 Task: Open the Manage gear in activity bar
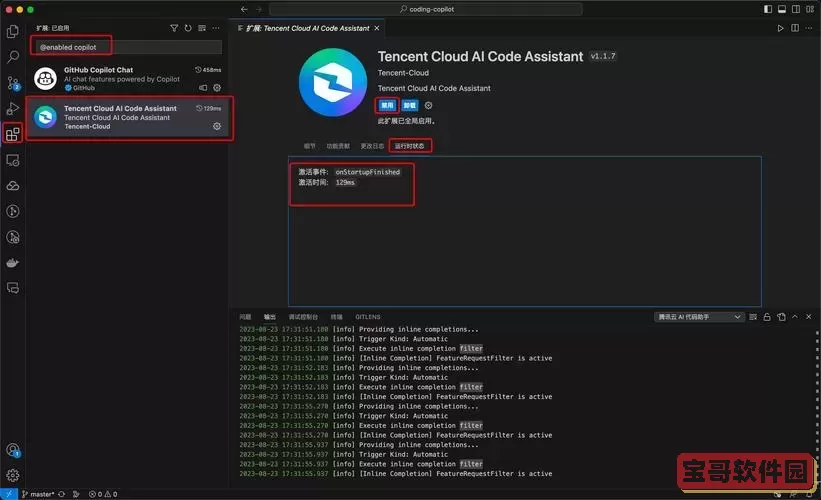[13, 475]
